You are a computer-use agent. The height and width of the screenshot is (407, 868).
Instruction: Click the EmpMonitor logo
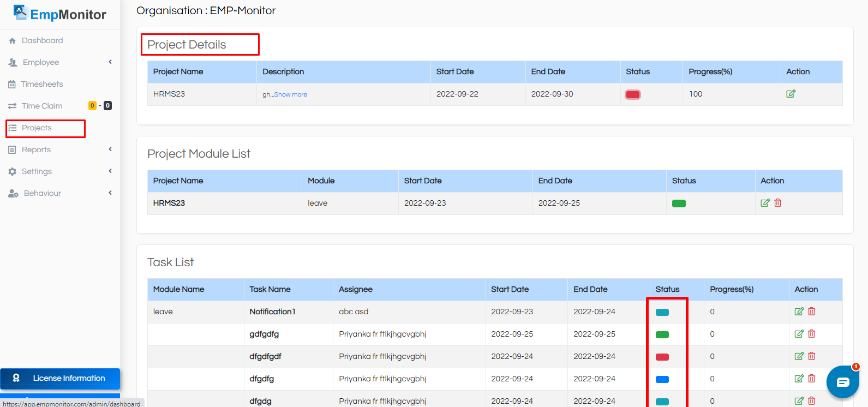60,14
